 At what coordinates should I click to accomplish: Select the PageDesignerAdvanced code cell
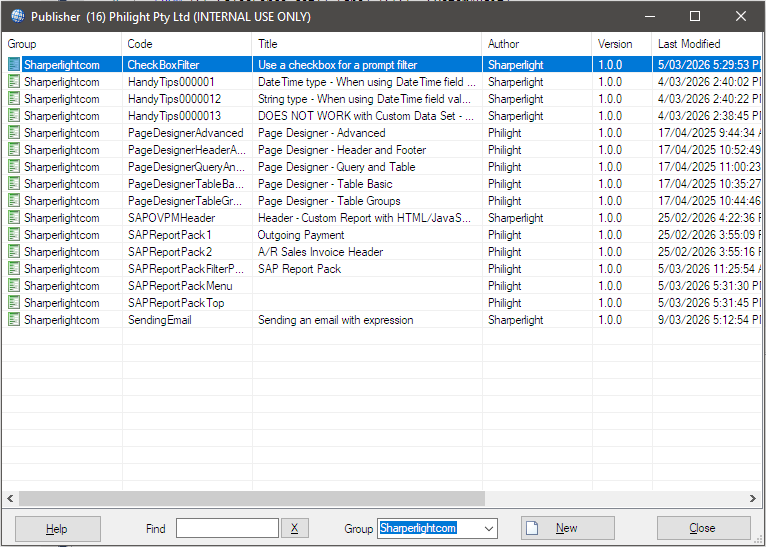(186, 133)
